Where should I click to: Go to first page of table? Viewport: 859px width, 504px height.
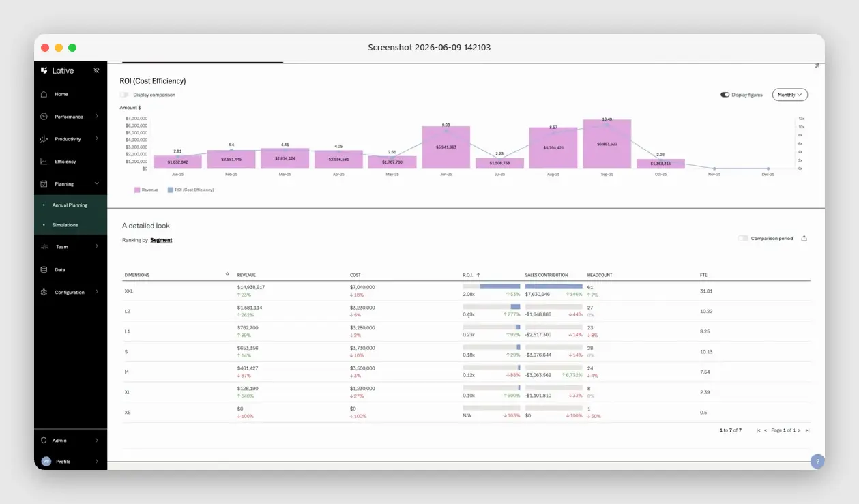point(758,430)
